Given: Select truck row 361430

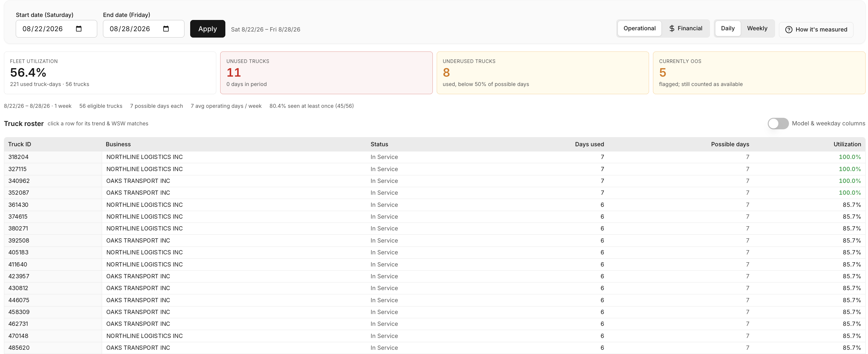Looking at the screenshot, I should (435, 205).
